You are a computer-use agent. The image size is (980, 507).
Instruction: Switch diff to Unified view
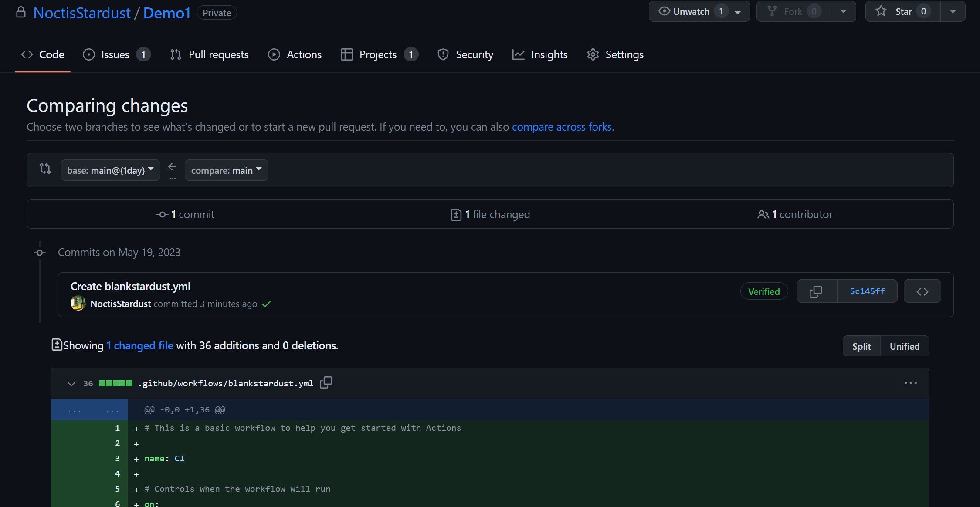904,346
